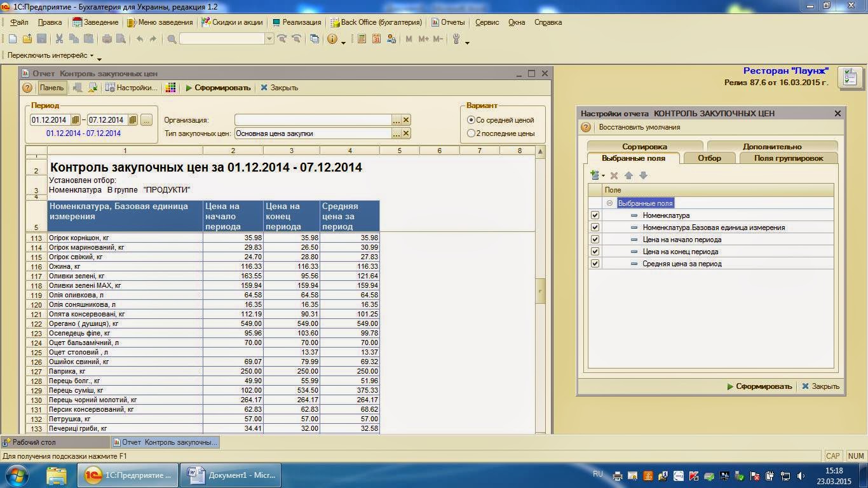The height and width of the screenshot is (488, 868).
Task: Click the Тип закупочных цен input field
Action: [313, 133]
